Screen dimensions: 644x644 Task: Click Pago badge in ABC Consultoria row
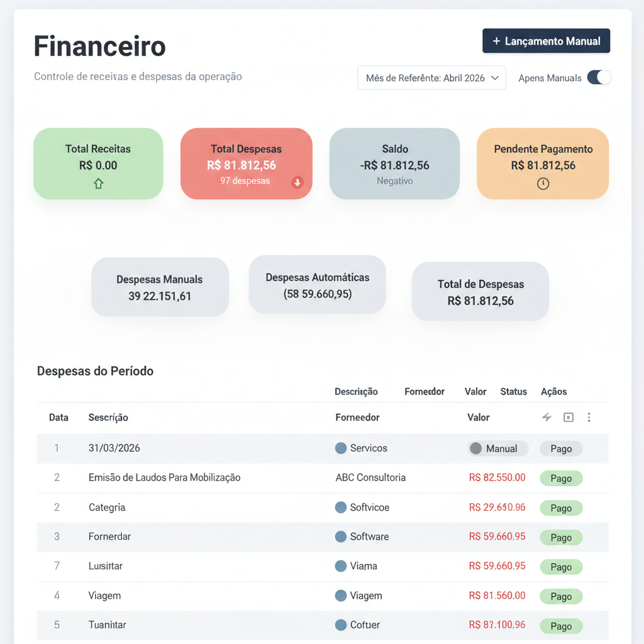click(561, 478)
